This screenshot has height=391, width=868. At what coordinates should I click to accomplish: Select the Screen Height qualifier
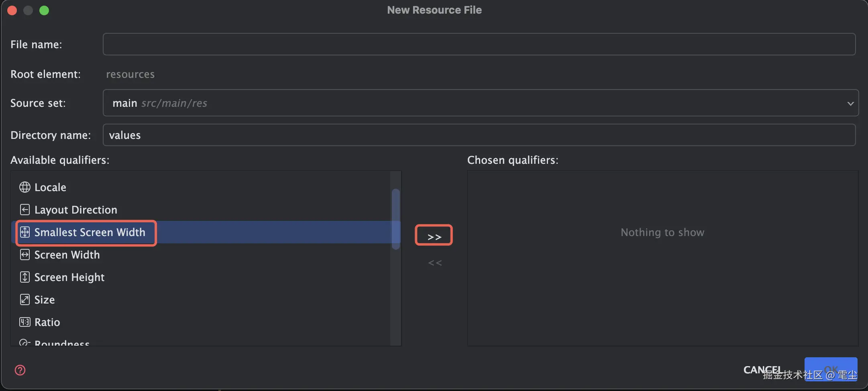click(x=69, y=277)
